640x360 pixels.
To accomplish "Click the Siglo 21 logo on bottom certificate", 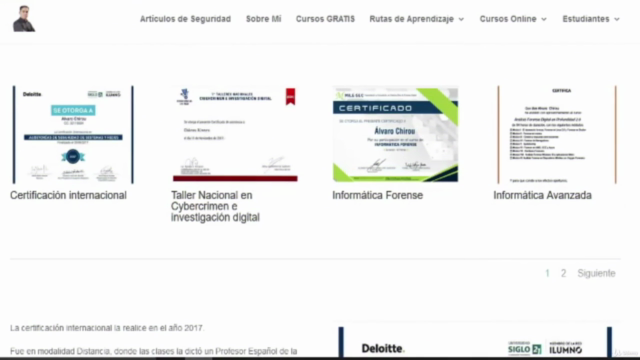I will coord(524,348).
